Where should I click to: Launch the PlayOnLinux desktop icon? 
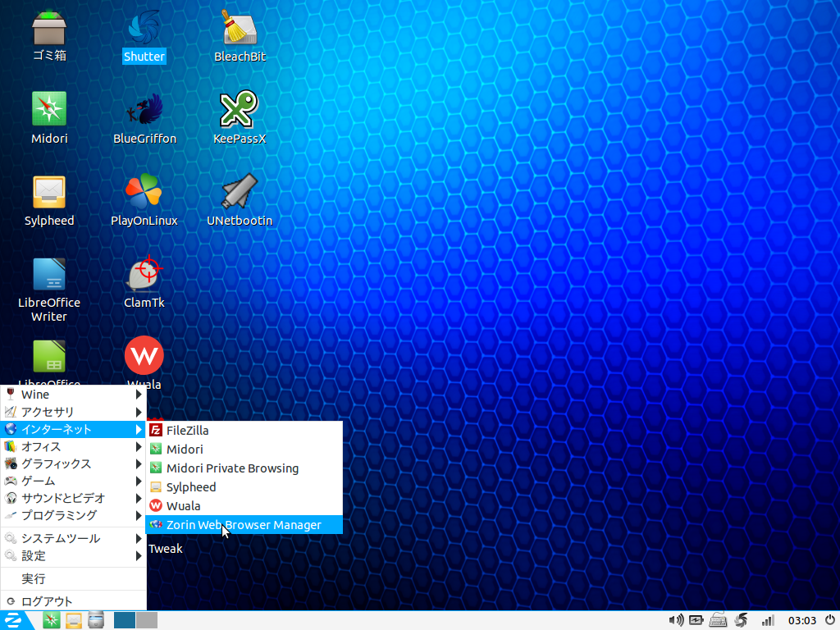pyautogui.click(x=144, y=200)
